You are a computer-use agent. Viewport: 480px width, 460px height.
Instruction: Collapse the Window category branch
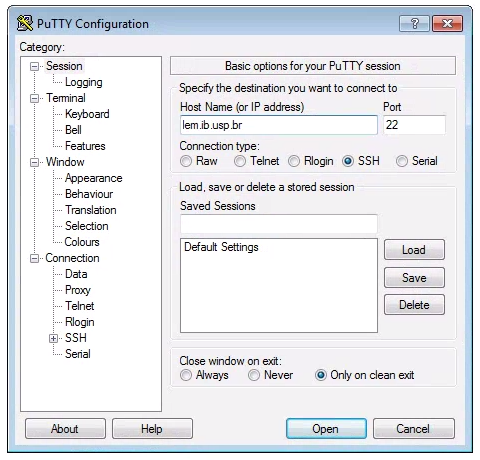[34, 162]
